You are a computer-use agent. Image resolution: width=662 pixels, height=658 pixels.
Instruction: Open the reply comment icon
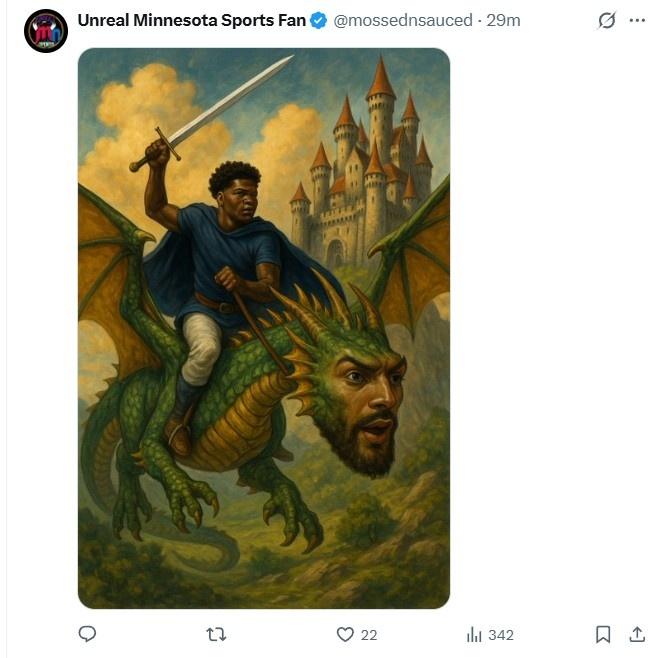87,634
